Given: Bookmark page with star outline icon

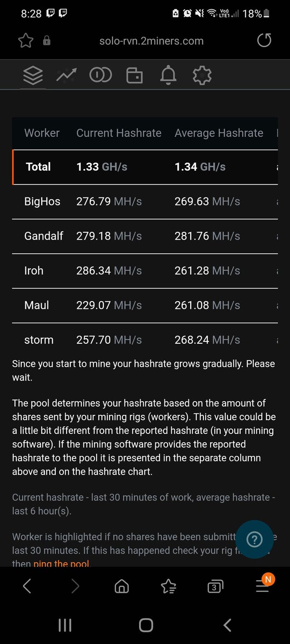Looking at the screenshot, I should point(26,41).
